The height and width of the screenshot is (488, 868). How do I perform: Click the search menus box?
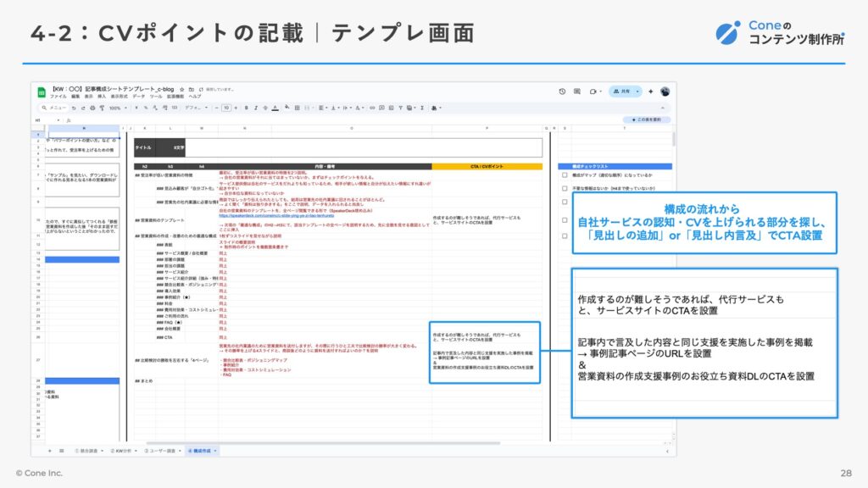click(x=54, y=108)
